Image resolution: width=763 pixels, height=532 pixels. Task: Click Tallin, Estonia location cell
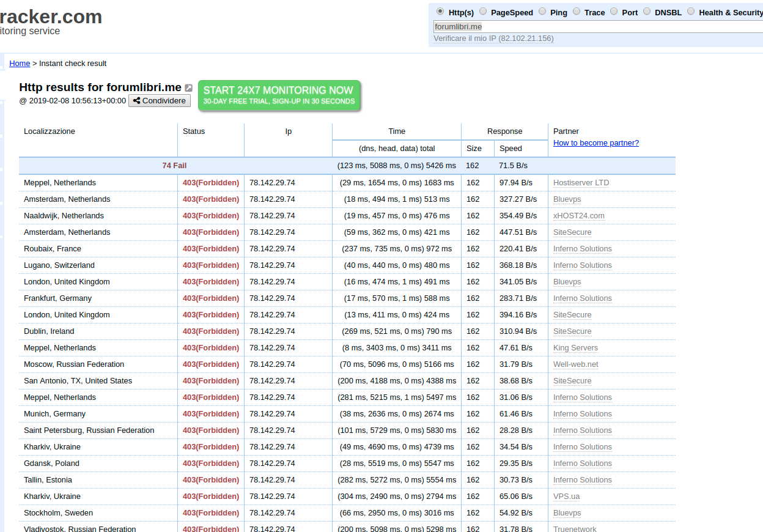coord(48,480)
